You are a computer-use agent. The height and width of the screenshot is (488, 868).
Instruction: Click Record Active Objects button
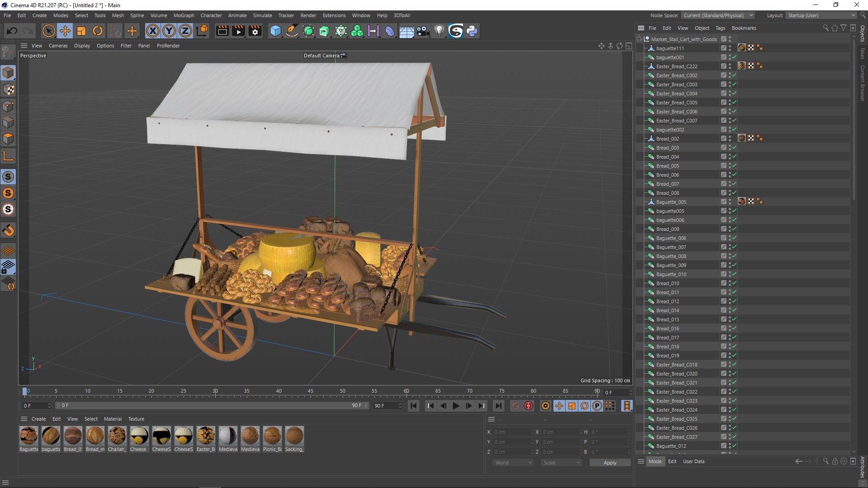pos(515,406)
